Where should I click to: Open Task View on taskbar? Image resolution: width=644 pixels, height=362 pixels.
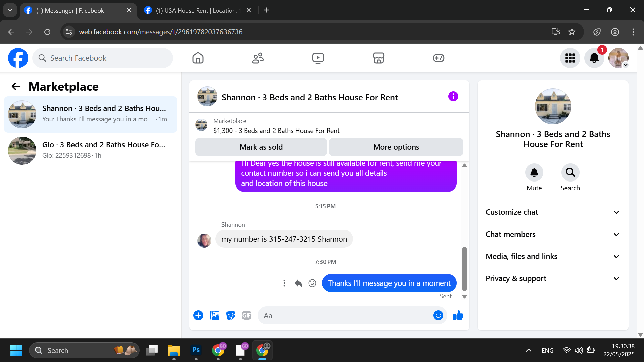152,350
